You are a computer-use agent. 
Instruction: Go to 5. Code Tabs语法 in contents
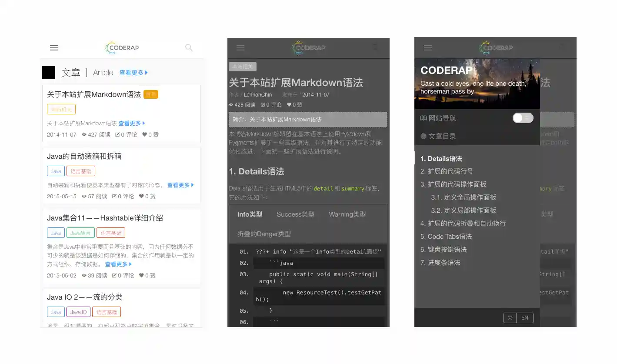pyautogui.click(x=446, y=237)
